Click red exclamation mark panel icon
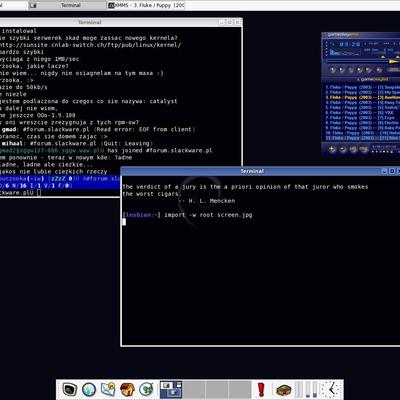400x400 pixels. point(261,389)
